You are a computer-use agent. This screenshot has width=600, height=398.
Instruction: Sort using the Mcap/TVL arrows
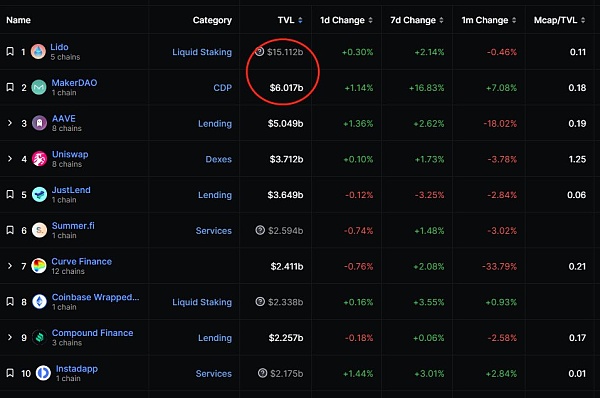pos(583,20)
